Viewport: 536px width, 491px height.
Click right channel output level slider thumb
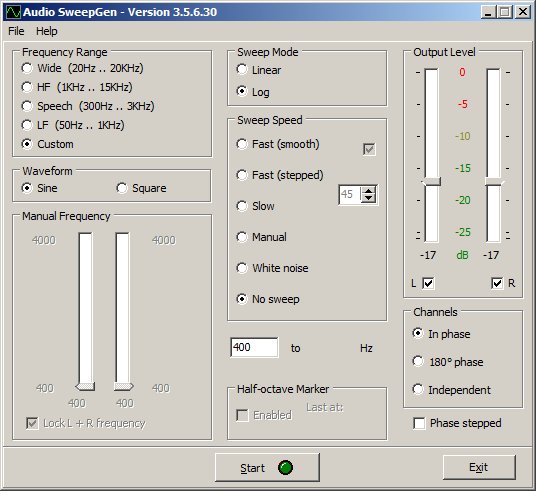tap(494, 182)
